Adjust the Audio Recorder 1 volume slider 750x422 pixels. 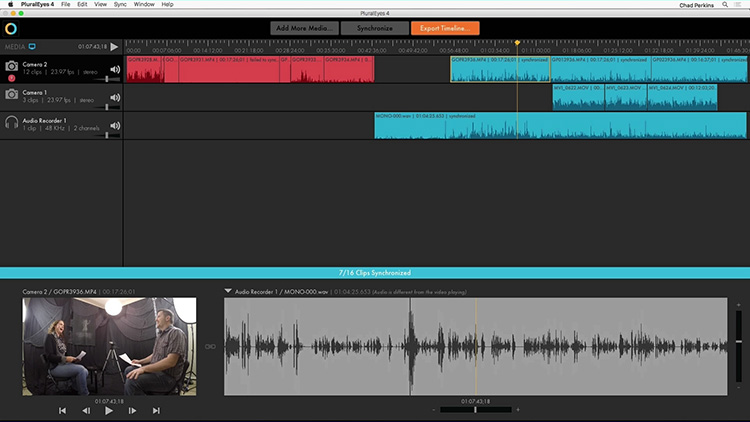click(x=107, y=136)
